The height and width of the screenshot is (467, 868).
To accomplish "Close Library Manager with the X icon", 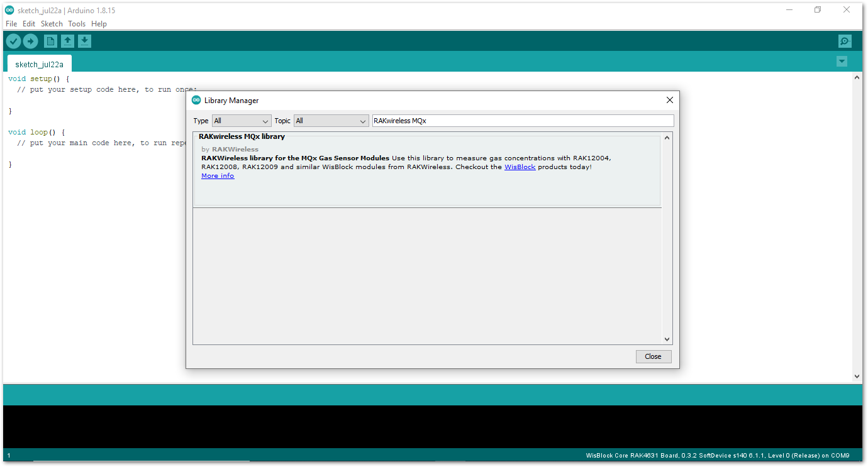I will [670, 100].
